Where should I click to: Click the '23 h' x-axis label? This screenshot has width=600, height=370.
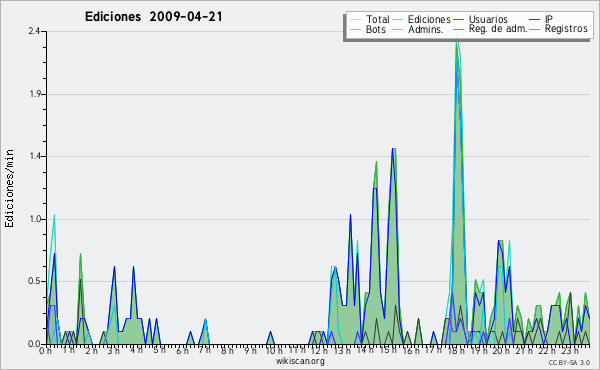point(569,351)
